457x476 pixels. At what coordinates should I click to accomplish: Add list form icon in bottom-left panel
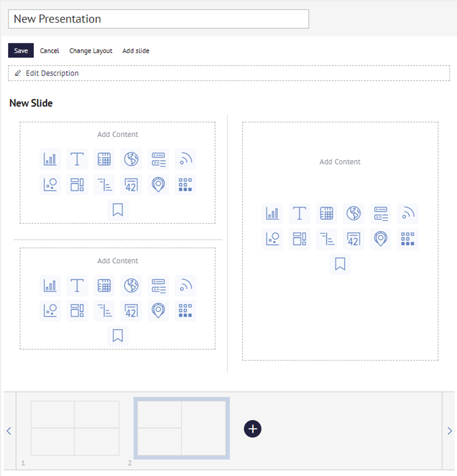coord(159,285)
